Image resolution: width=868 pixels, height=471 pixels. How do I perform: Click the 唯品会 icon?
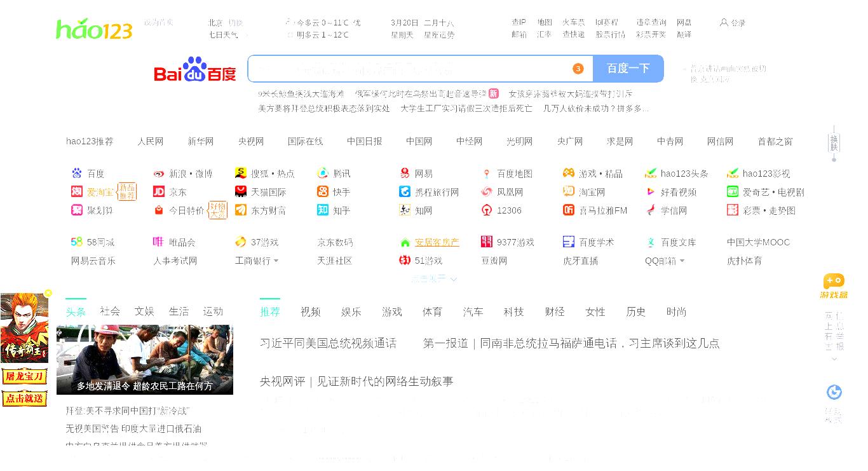click(159, 242)
